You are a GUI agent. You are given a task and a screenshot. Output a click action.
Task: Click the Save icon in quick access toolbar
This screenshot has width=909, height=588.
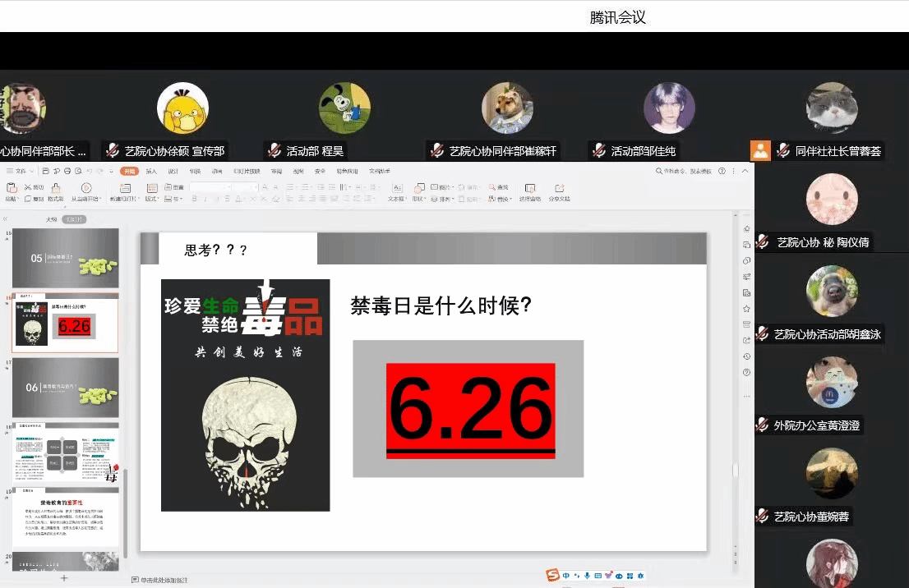44,171
